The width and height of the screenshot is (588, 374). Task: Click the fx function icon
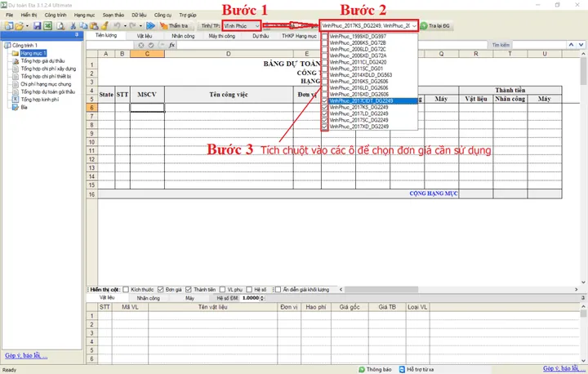point(171,45)
